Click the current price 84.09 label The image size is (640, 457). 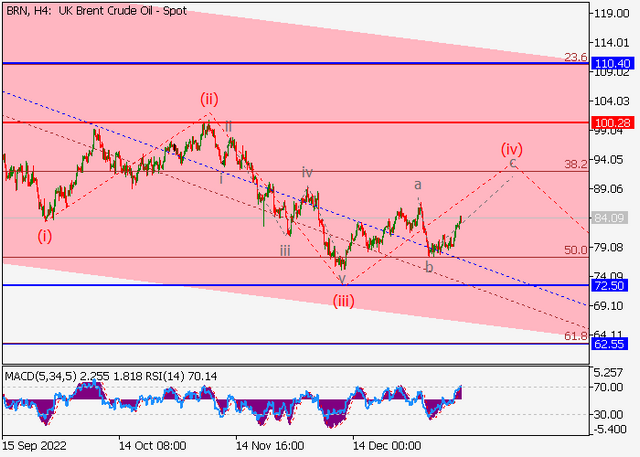pos(609,218)
